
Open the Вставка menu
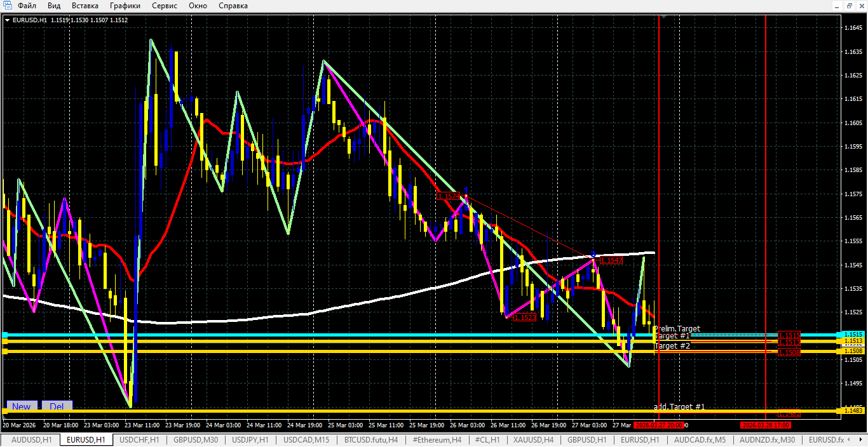click(85, 6)
